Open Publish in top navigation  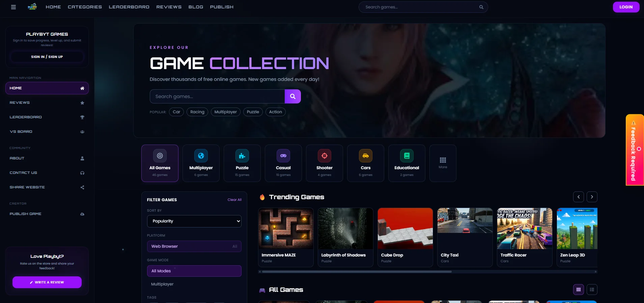pyautogui.click(x=222, y=7)
